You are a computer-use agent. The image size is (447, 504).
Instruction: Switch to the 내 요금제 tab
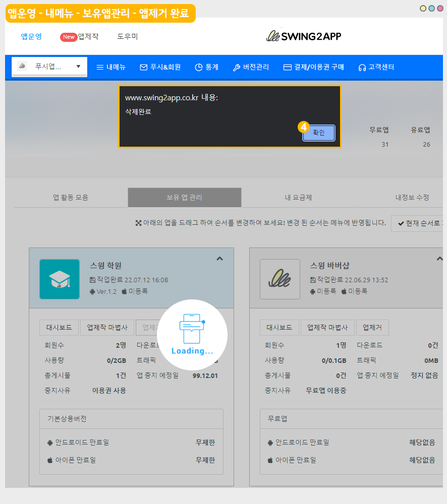coord(298,198)
